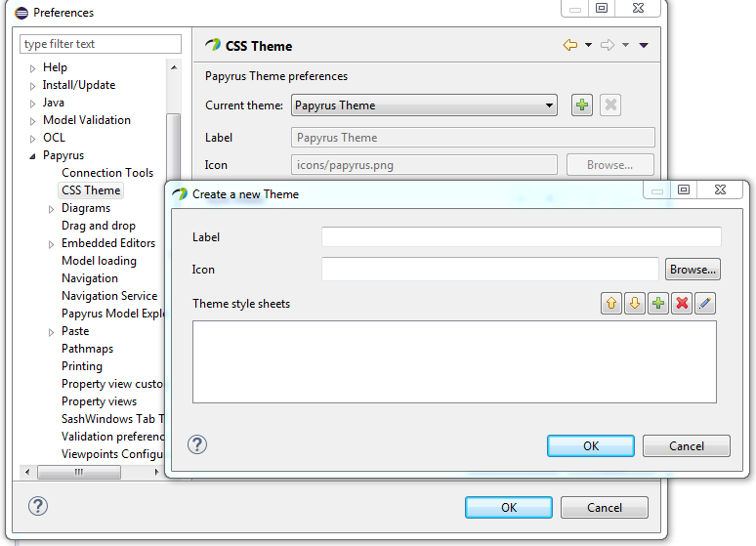Select Papyrus Model Explorer preference page
756x546 pixels.
point(113,314)
